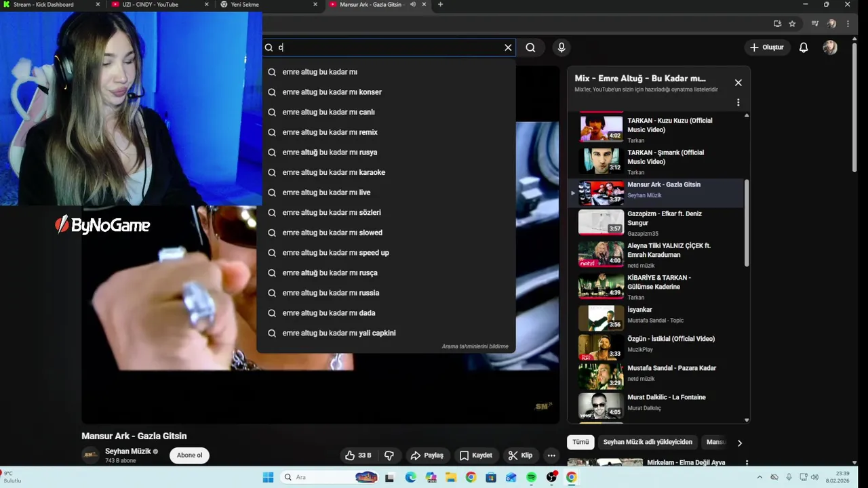
Task: Save video with Kaydet button
Action: coord(476,455)
